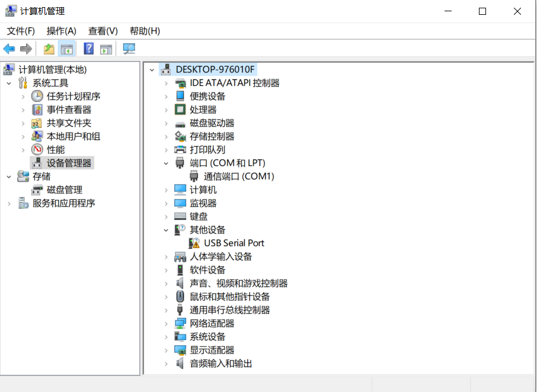Open the 操作(A) menu

coord(62,31)
